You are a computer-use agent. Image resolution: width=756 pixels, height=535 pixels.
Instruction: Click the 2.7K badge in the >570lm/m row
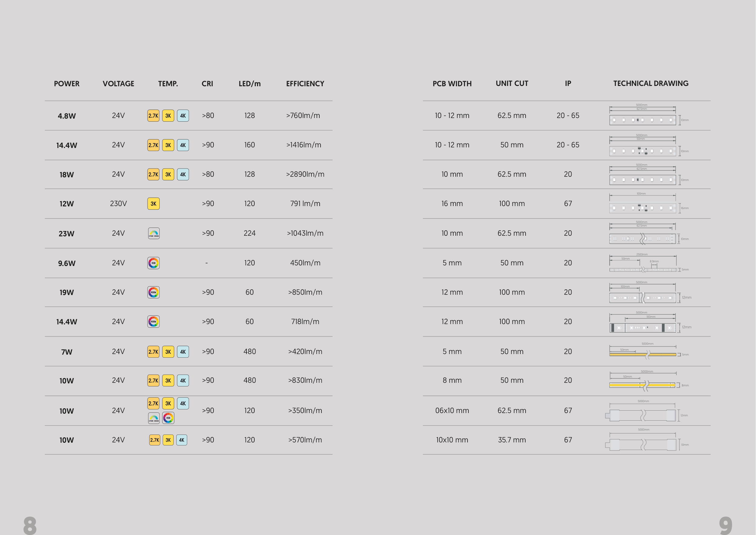(x=155, y=440)
